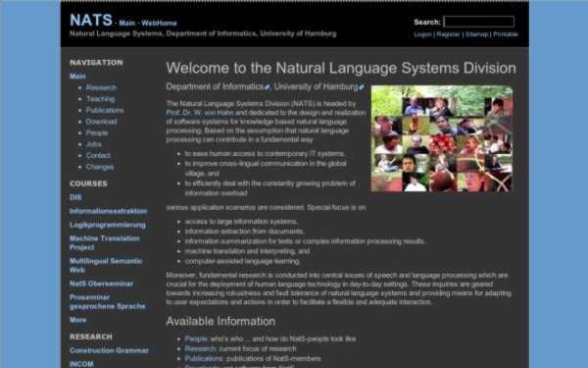Select Main under Navigation sidebar

pos(77,77)
